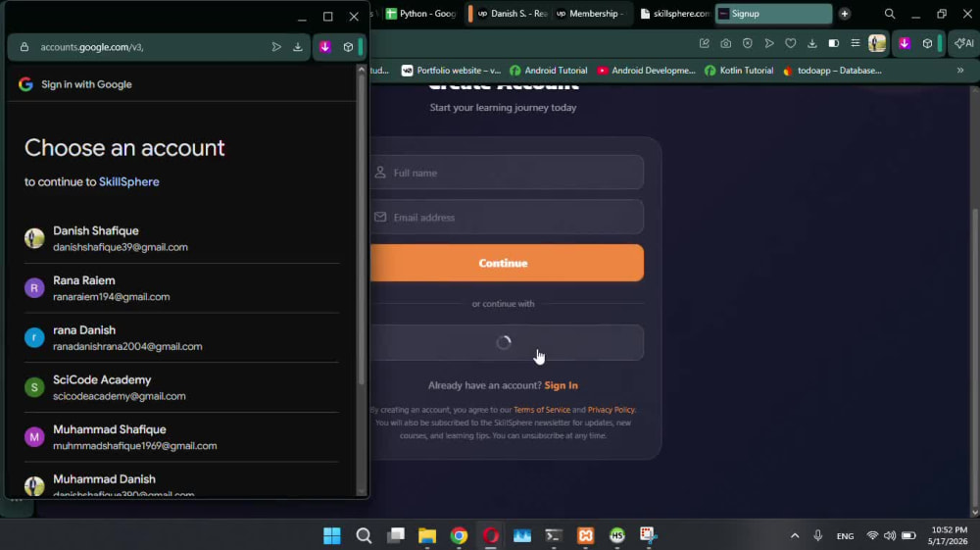Click the Full name field
Image resolution: width=980 pixels, height=550 pixels.
pyautogui.click(x=507, y=173)
